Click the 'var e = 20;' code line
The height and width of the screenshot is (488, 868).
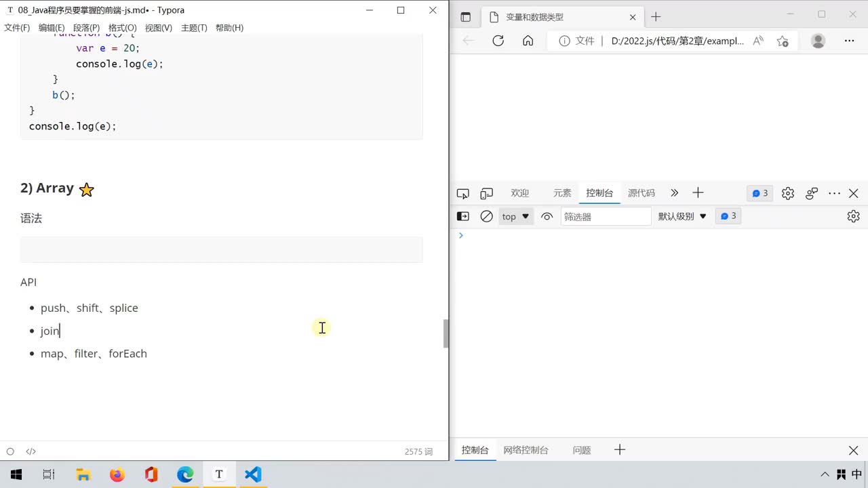(107, 48)
